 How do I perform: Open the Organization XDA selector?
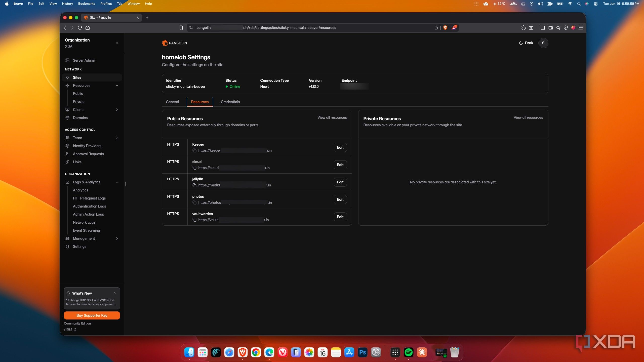coord(92,43)
